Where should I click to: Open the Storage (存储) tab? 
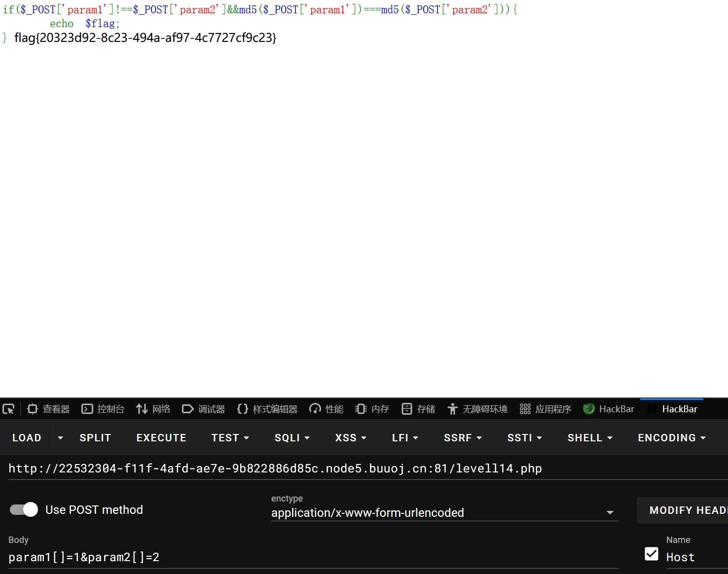click(x=418, y=409)
